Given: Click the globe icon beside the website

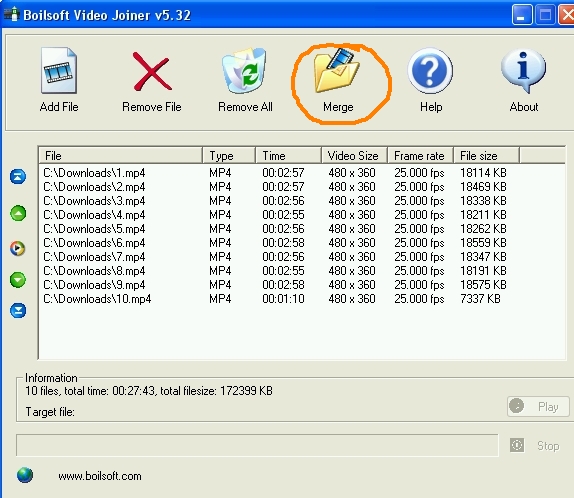Looking at the screenshot, I should [25, 475].
